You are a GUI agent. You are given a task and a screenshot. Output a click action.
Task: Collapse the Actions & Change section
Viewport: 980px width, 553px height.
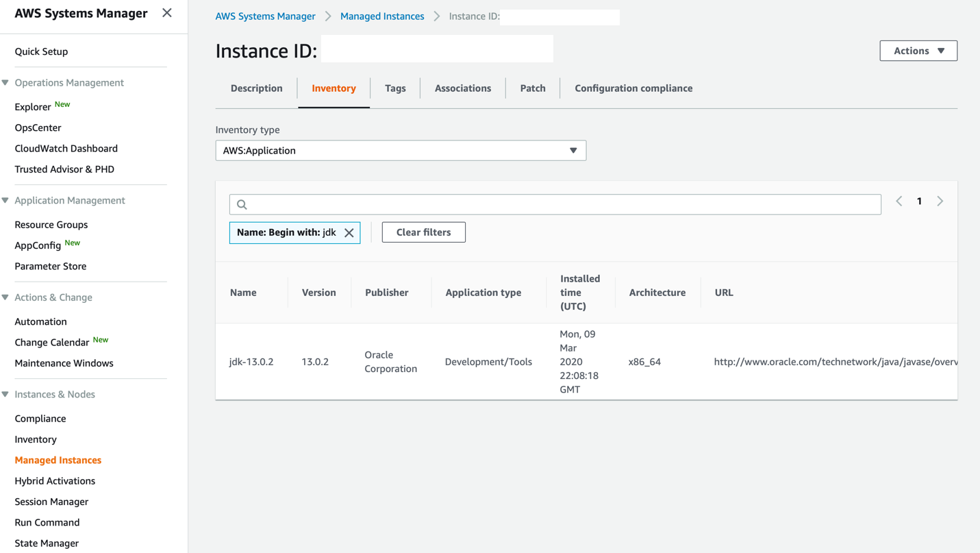tap(6, 297)
